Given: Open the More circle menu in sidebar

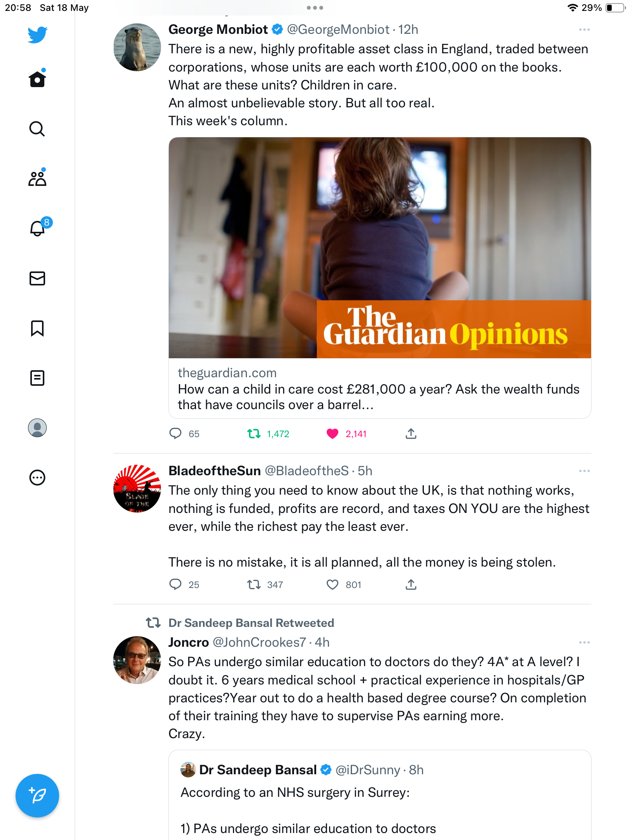Looking at the screenshot, I should 37,478.
